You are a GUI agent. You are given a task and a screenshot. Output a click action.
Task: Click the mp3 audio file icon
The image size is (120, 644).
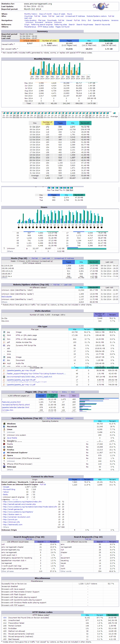4,363
